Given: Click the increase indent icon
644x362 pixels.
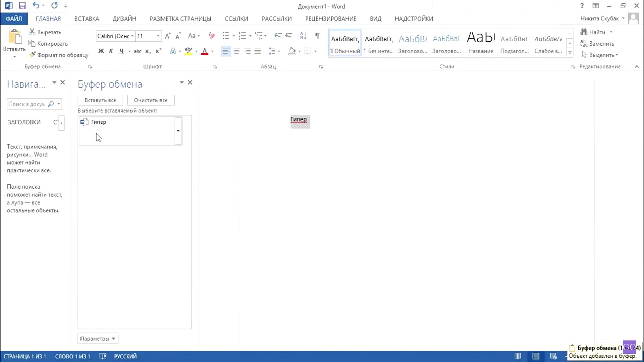Looking at the screenshot, I should [289, 36].
